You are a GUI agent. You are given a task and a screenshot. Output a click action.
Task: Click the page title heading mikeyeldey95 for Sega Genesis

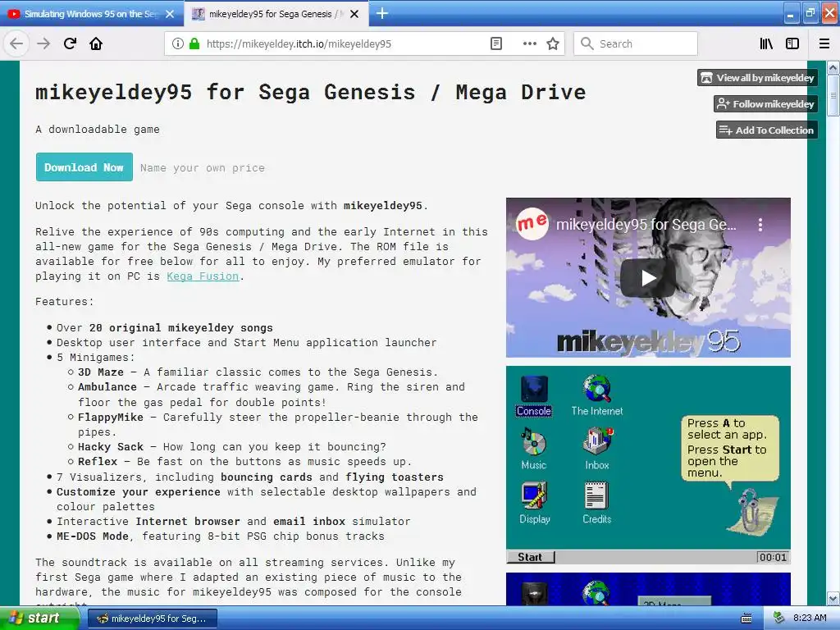311,92
